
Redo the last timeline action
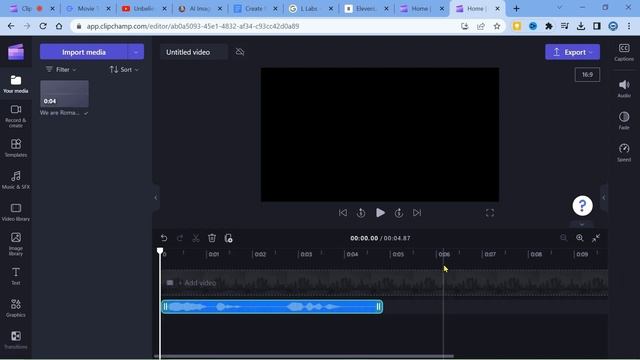pos(180,238)
